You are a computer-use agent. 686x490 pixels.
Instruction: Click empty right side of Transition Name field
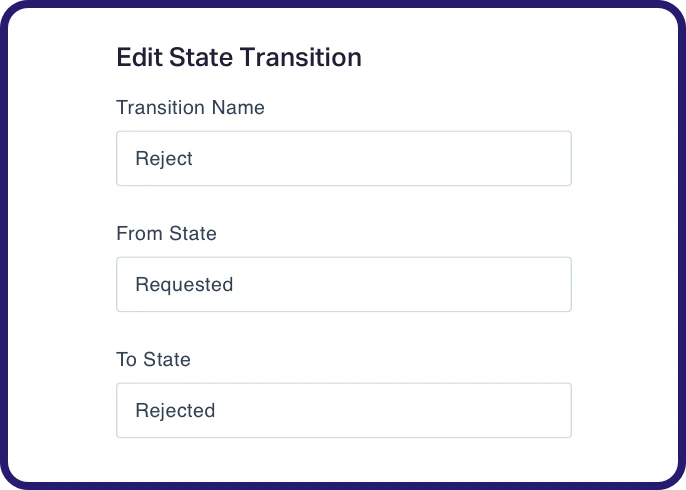[x=500, y=158]
